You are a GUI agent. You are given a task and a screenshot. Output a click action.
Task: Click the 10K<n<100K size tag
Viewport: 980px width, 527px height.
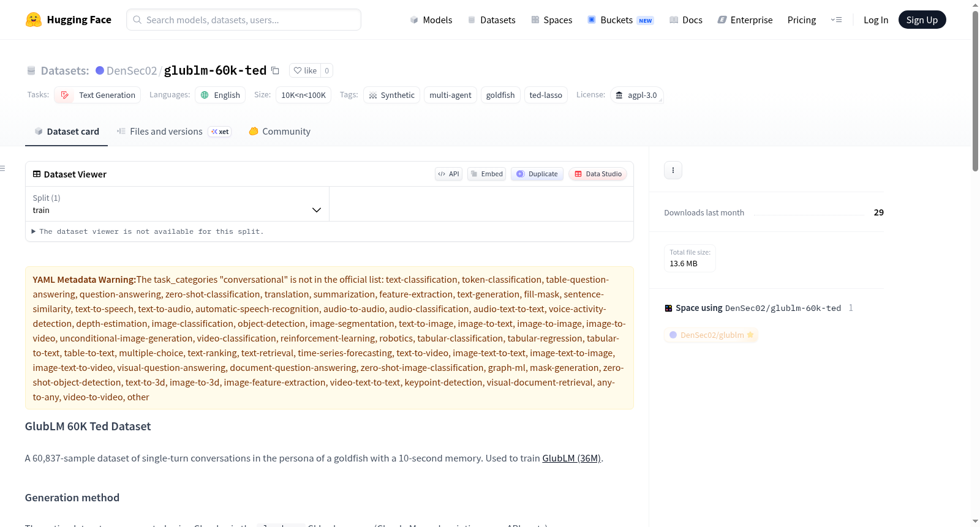(x=303, y=95)
